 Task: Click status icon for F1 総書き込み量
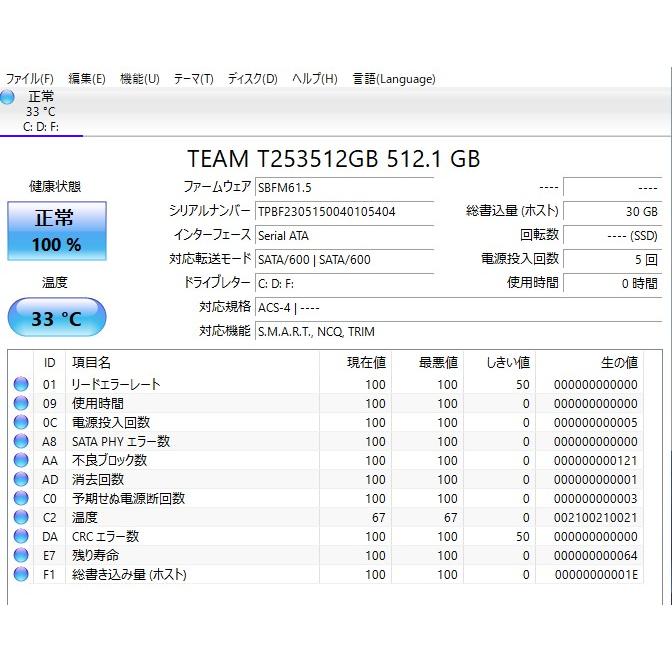[x=21, y=575]
